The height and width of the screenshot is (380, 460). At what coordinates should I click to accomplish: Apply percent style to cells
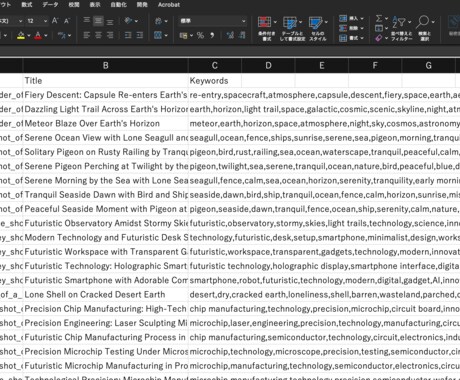[x=200, y=35]
